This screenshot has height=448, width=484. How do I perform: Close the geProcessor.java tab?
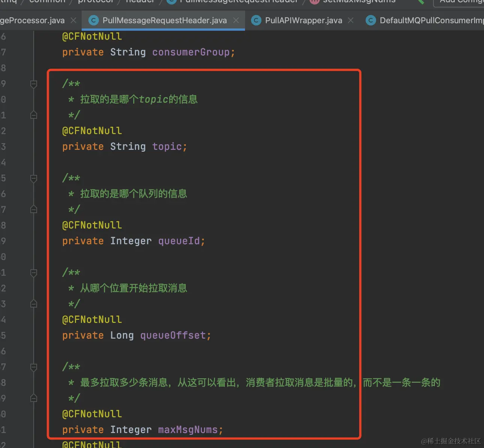pyautogui.click(x=74, y=20)
